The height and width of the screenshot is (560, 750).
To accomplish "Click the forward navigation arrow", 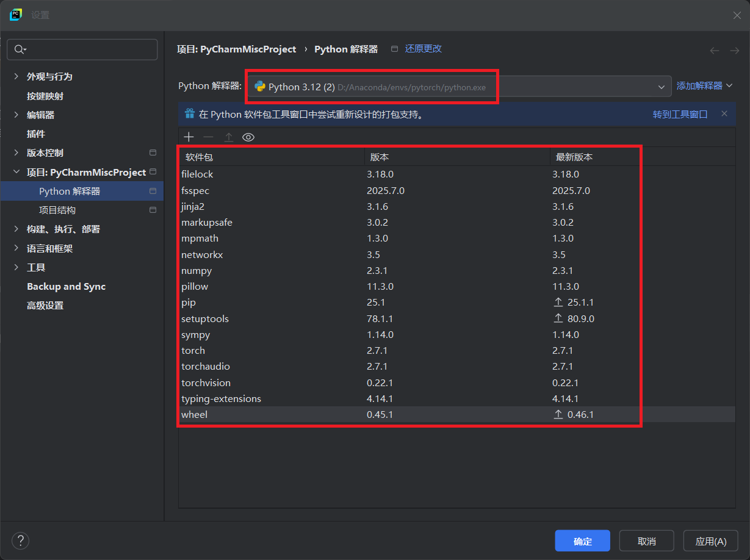I will point(735,51).
